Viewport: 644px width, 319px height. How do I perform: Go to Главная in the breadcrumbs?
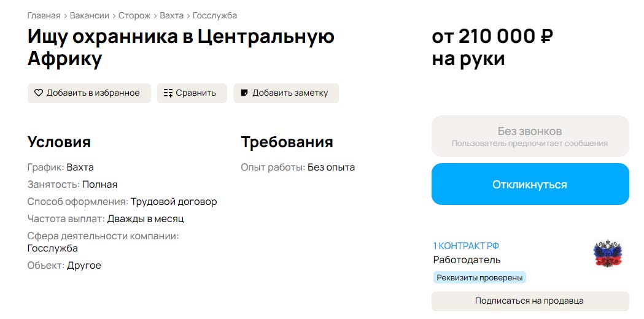point(44,15)
